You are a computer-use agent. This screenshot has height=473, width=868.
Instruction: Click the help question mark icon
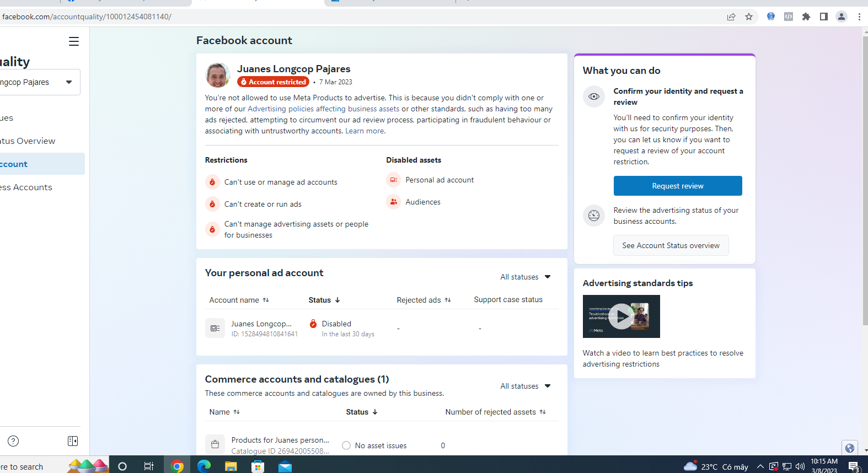pyautogui.click(x=13, y=441)
